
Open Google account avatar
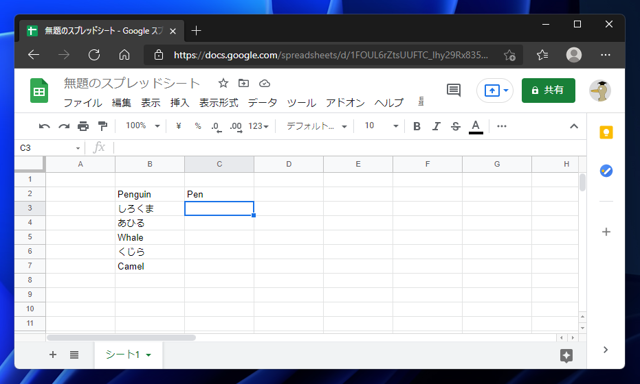(x=600, y=90)
